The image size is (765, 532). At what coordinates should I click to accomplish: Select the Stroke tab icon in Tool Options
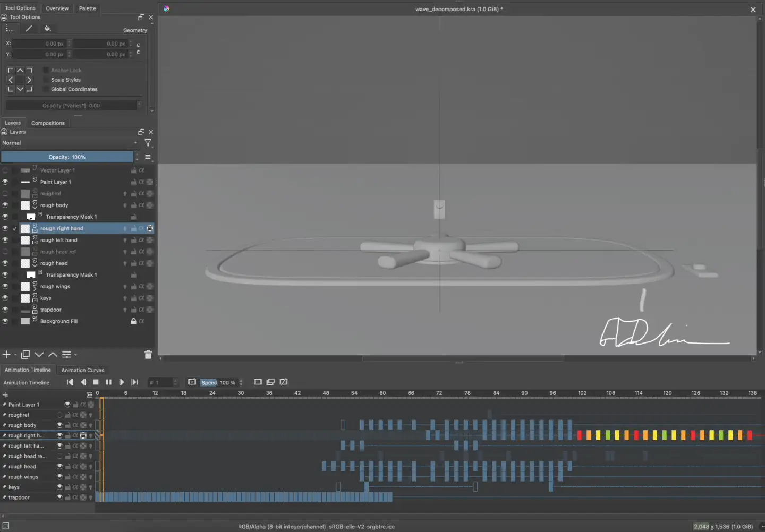[29, 29]
